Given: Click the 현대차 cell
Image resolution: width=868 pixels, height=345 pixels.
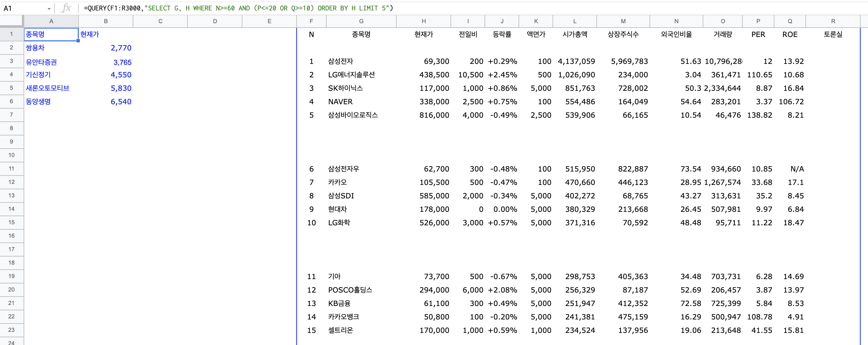Looking at the screenshot, I should pos(361,209).
